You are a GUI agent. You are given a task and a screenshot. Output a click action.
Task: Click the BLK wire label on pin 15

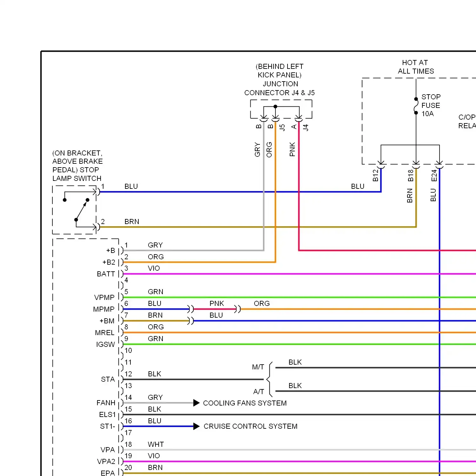pos(155,409)
